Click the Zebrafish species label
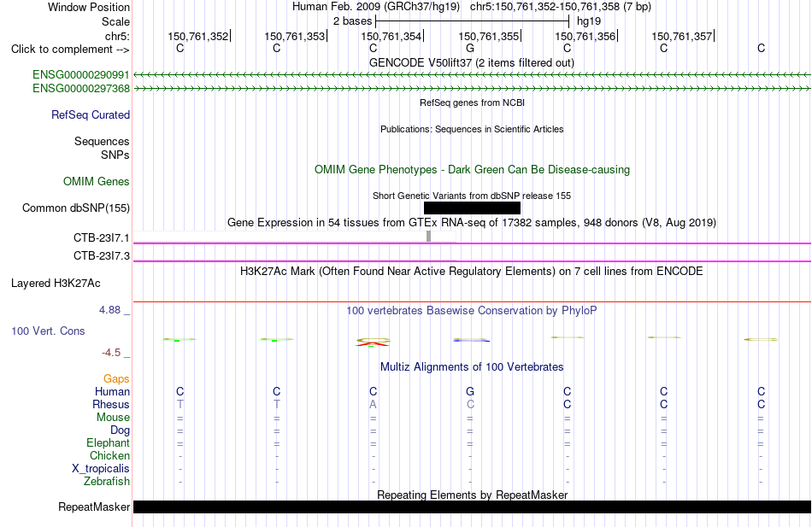812x527 pixels. tap(107, 482)
